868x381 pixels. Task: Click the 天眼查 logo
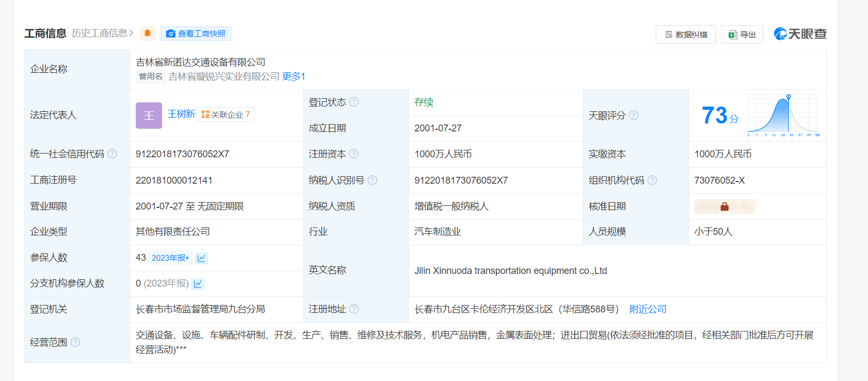pos(800,34)
